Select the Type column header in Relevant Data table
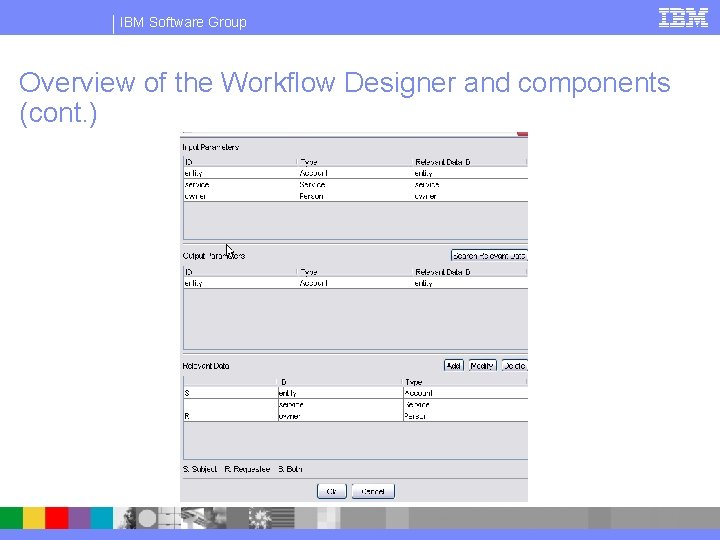720x540 pixels. click(x=465, y=382)
